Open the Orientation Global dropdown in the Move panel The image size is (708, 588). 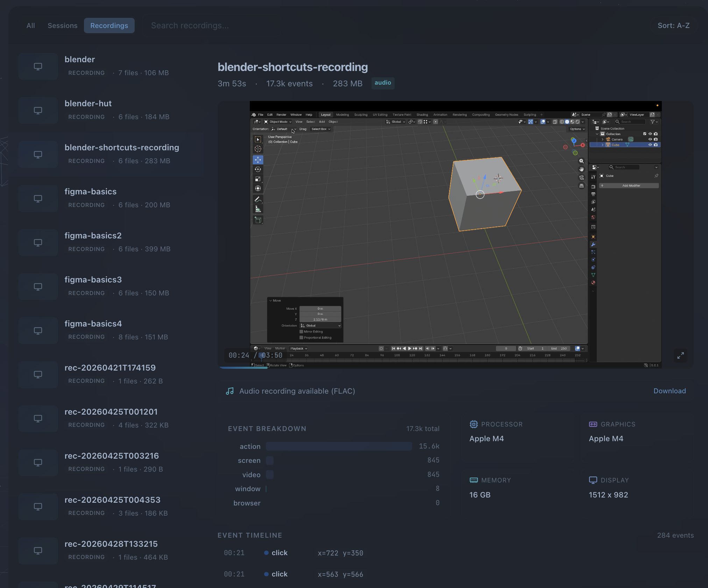320,326
